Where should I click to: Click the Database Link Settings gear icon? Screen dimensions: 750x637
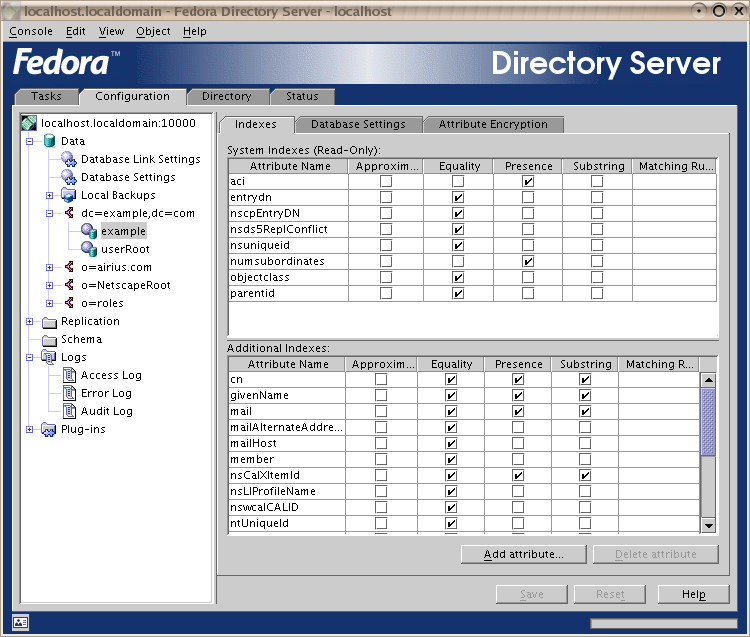[69, 159]
